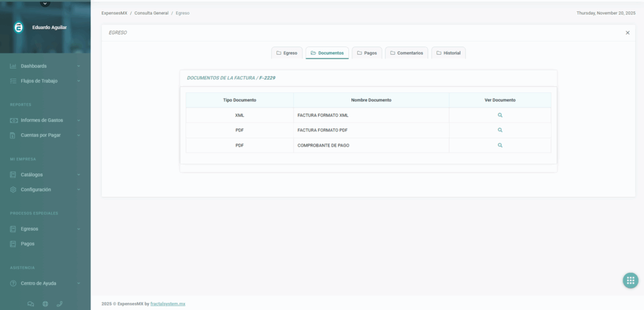Click the lifebuoy support icon
Screen dimensions: 644x310
click(45, 304)
